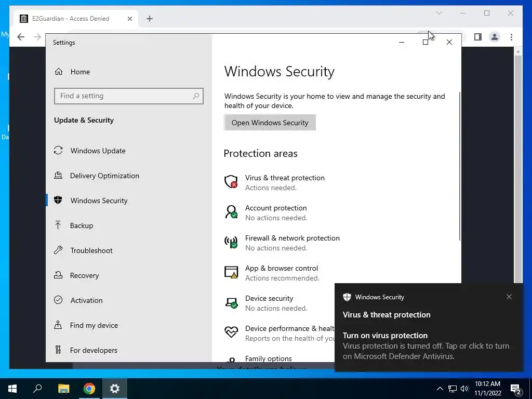Open the Windows Start menu
Image resolution: width=532 pixels, height=399 pixels.
tap(12, 389)
